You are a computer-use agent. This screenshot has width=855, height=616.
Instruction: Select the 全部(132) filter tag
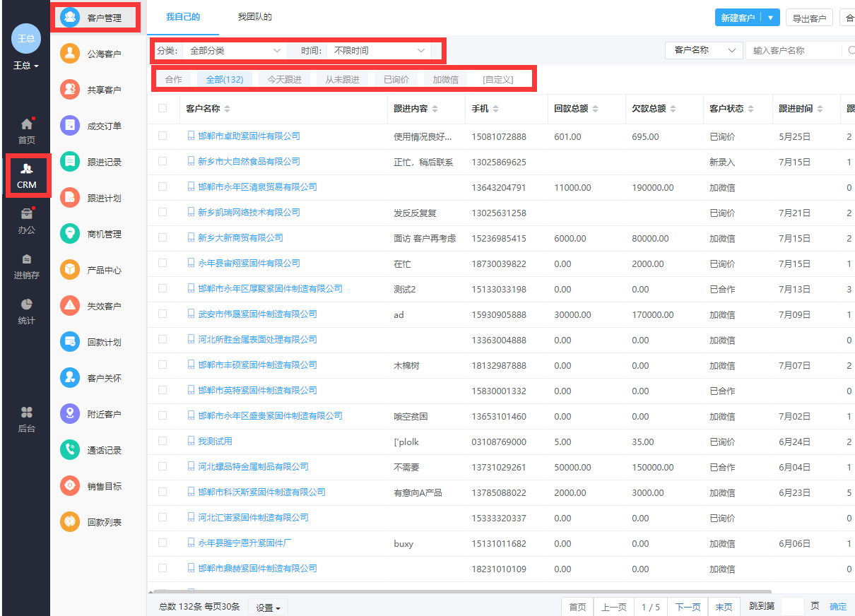(225, 80)
